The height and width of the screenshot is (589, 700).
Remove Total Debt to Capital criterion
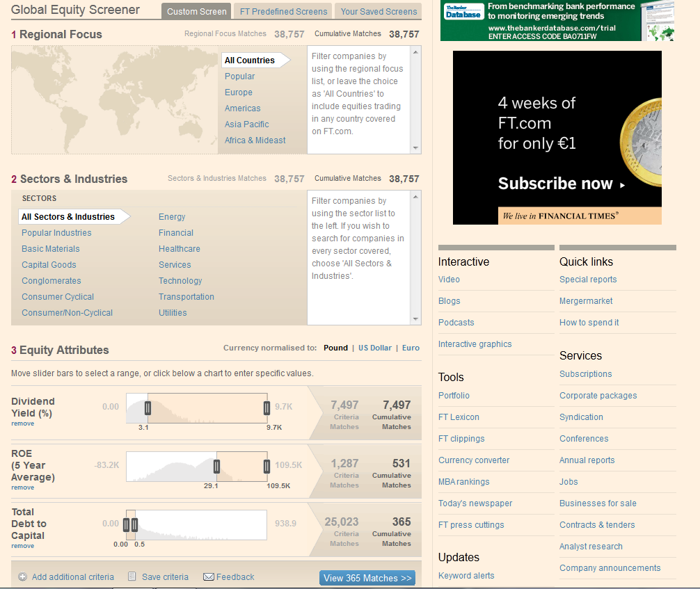(23, 546)
